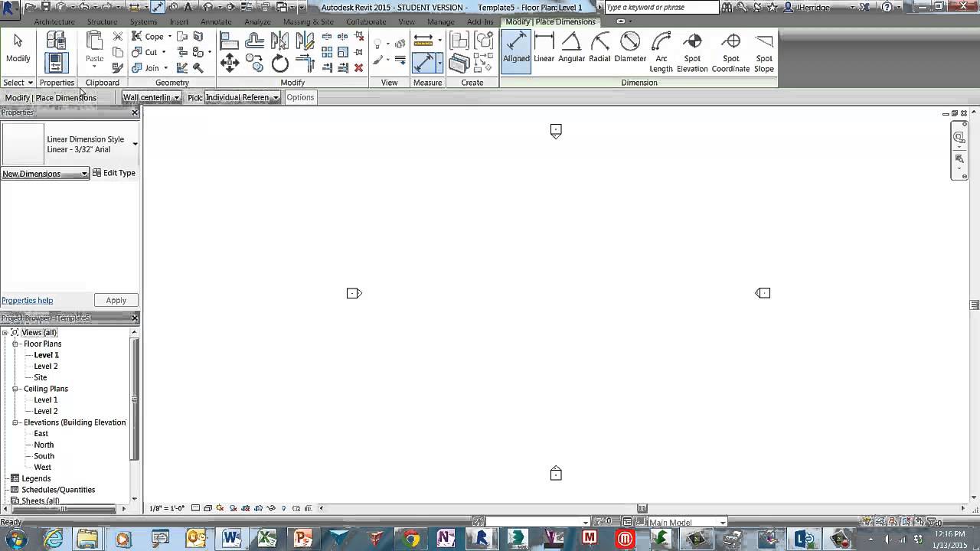Open the Manage ribbon tab

441,22
